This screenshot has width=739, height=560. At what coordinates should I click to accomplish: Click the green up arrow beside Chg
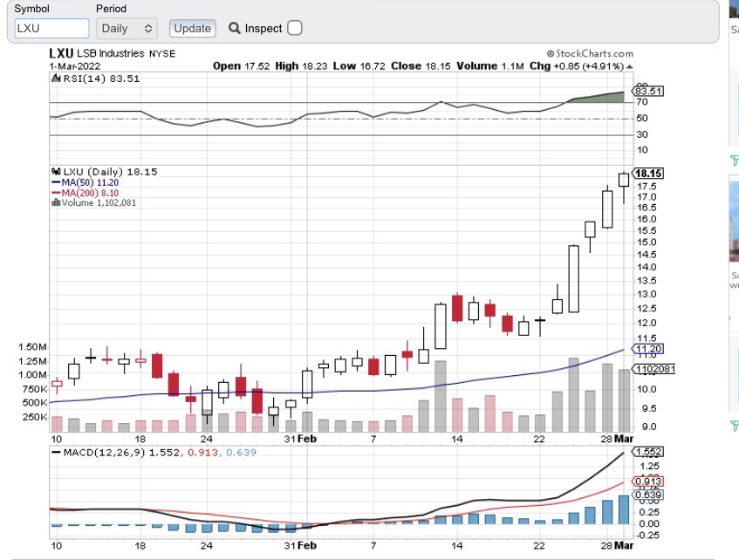(x=630, y=66)
